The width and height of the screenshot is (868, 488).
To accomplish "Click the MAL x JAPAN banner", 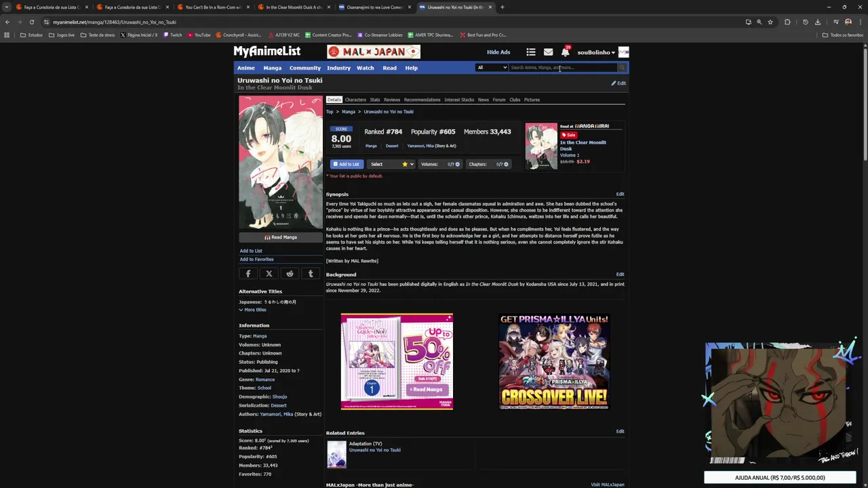I will (374, 52).
